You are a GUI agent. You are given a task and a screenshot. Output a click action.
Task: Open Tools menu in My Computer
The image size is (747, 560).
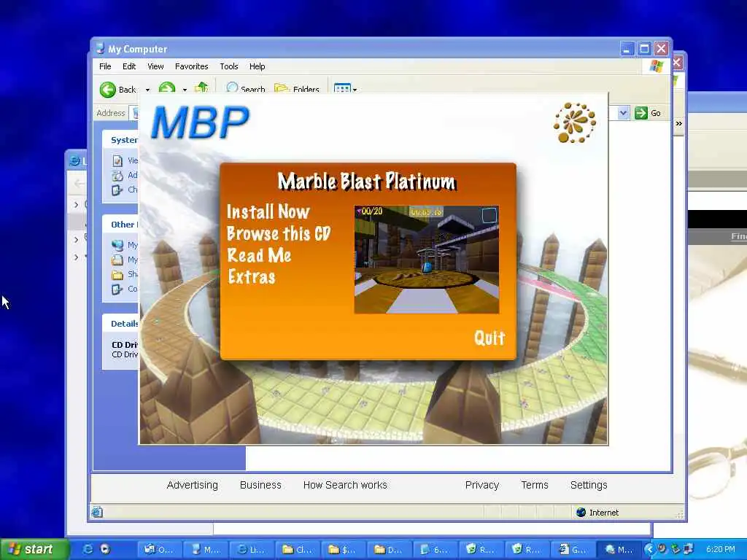click(x=228, y=66)
